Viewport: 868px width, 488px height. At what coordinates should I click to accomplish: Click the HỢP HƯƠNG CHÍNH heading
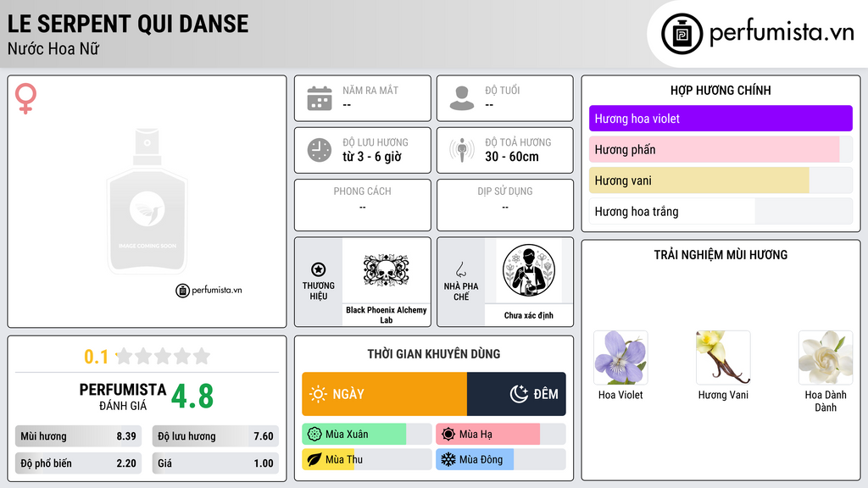721,90
